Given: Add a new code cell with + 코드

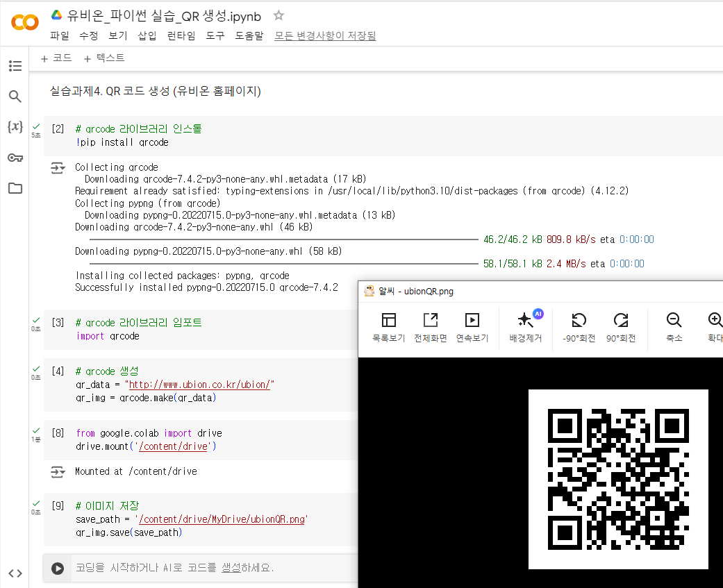Looking at the screenshot, I should coord(56,58).
